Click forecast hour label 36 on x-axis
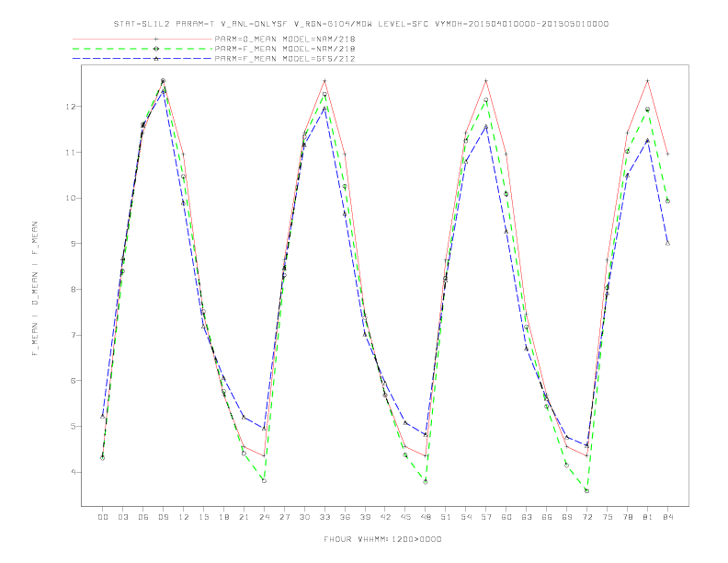The height and width of the screenshot is (563, 728). [x=345, y=517]
